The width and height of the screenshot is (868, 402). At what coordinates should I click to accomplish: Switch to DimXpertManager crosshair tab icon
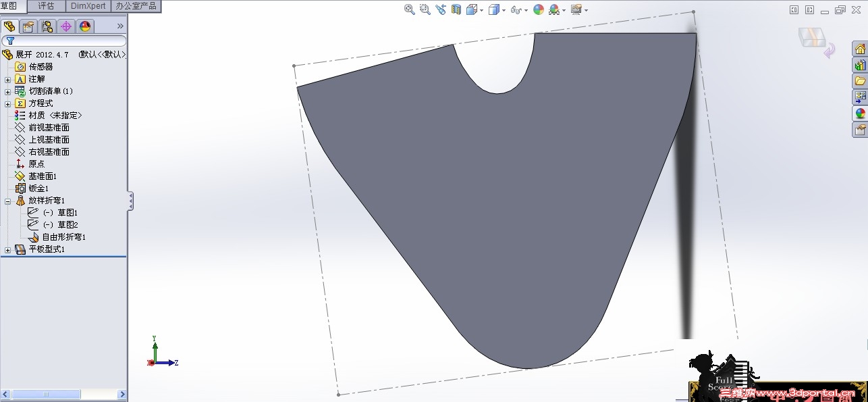coord(65,26)
